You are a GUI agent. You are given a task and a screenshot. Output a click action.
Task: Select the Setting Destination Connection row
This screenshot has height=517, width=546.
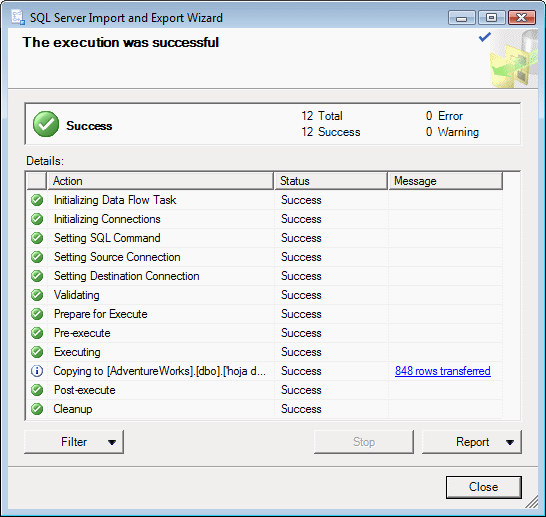pos(265,276)
